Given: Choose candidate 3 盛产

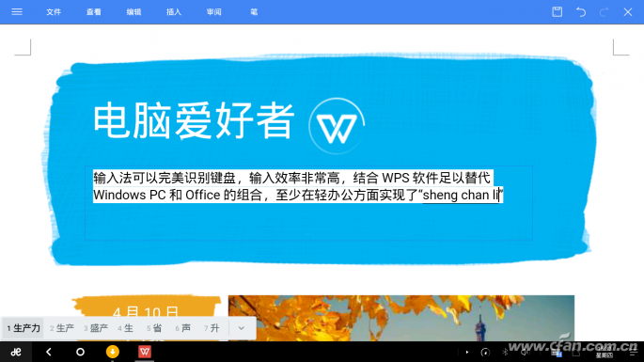Looking at the screenshot, I should coord(96,328).
